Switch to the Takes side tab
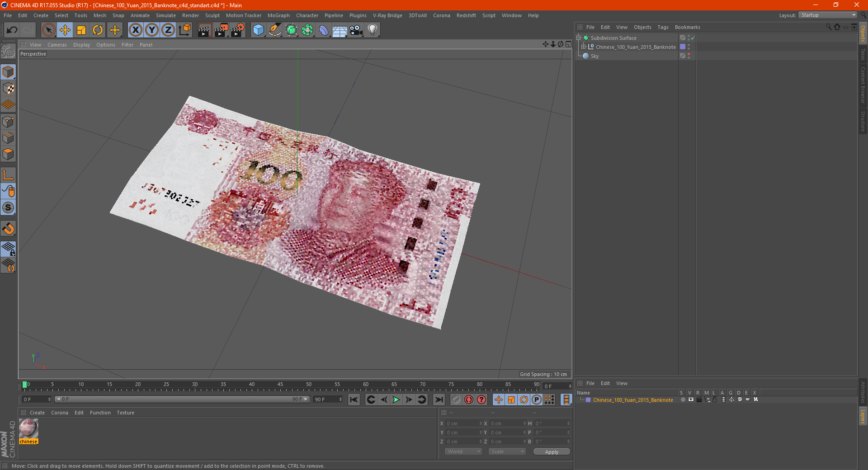868x470 pixels. (x=863, y=54)
